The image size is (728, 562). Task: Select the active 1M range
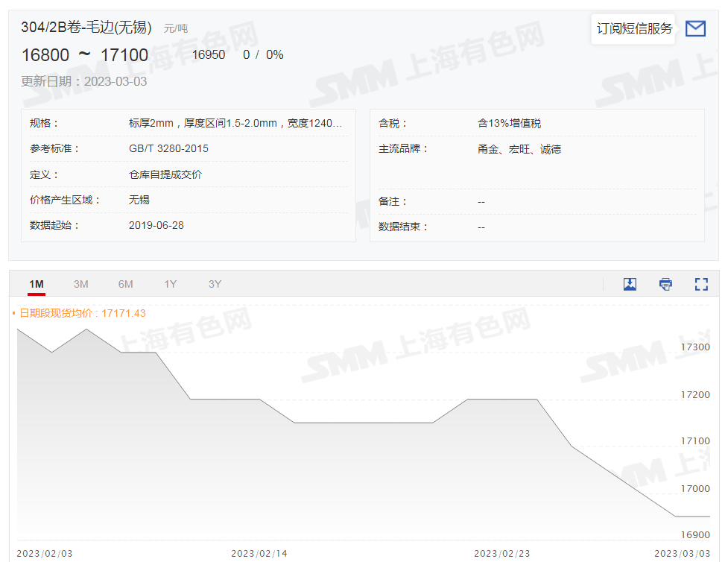[x=36, y=284]
